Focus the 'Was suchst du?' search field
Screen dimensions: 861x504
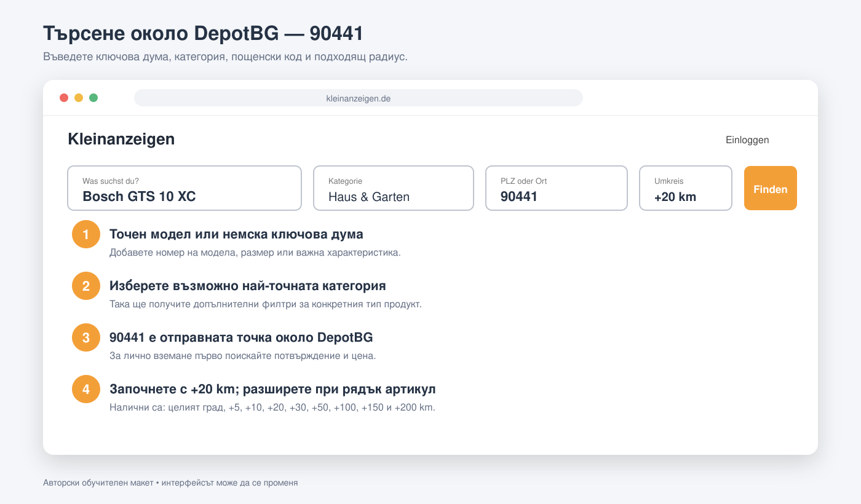[x=184, y=188]
